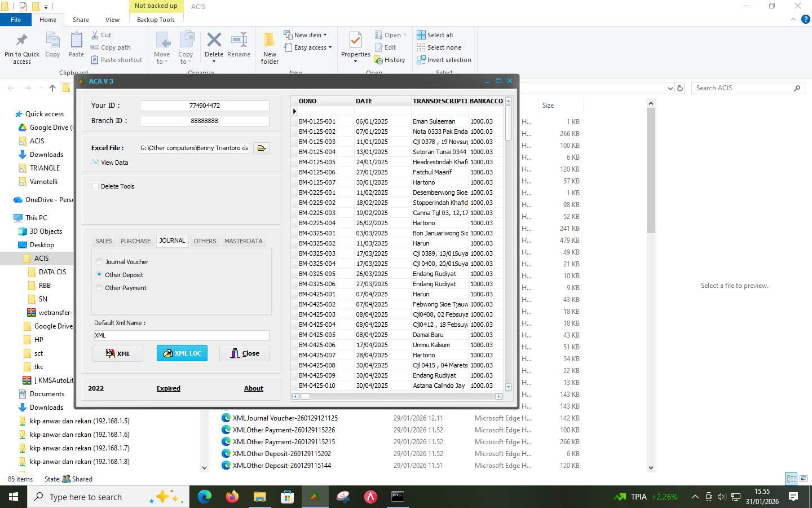Click the Select all icon in the ribbon
This screenshot has height=508, width=812.
point(421,34)
